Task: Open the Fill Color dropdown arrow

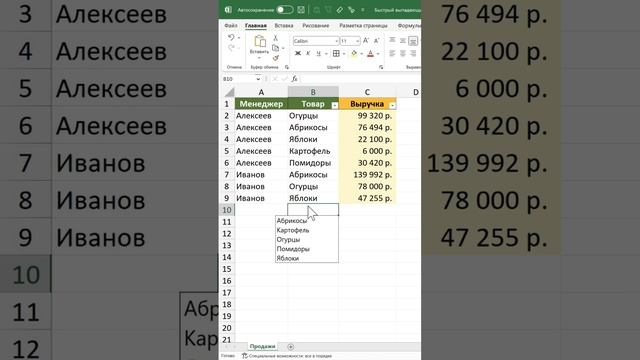Action: click(x=362, y=54)
